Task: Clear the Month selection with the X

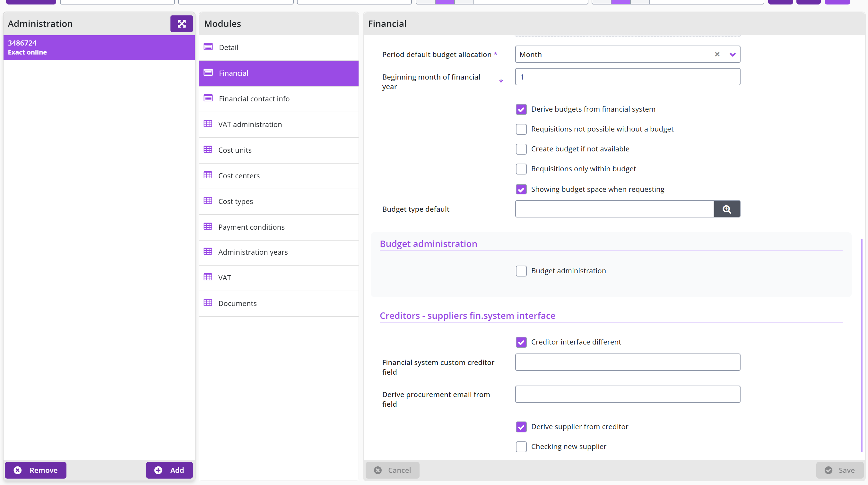Action: tap(717, 54)
